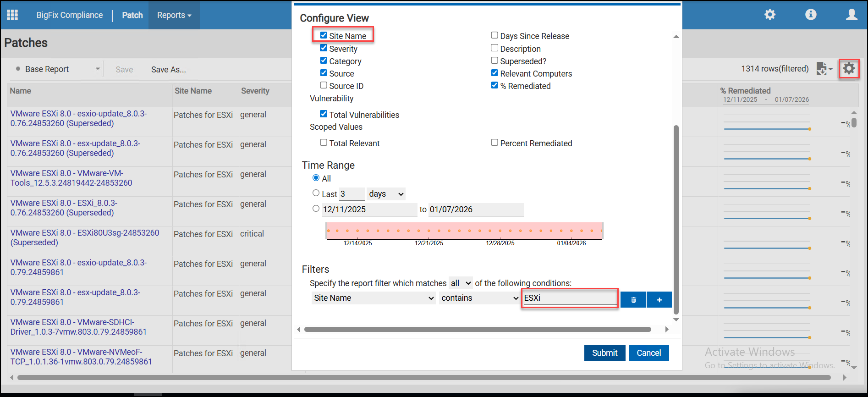The width and height of the screenshot is (868, 397).
Task: Select the All time range radio
Action: coord(316,178)
